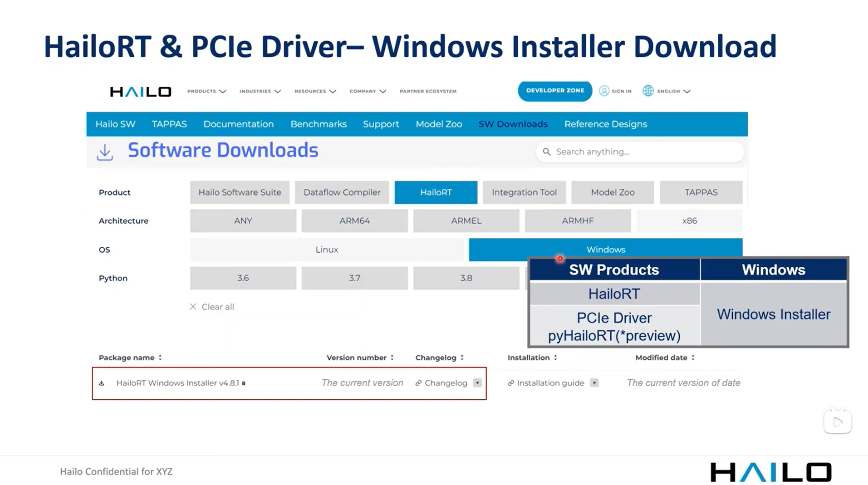Open the Installation guide link text
The height and width of the screenshot is (485, 868).
(550, 383)
